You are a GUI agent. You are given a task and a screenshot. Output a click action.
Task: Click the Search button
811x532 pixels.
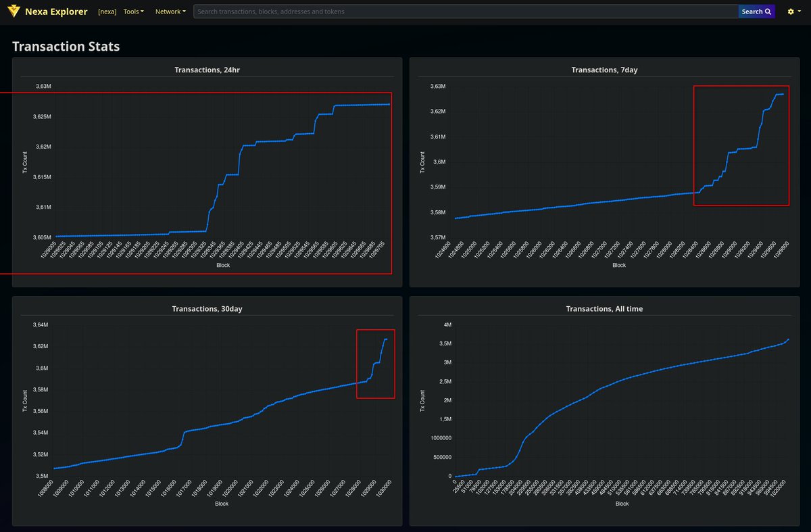[x=756, y=11]
